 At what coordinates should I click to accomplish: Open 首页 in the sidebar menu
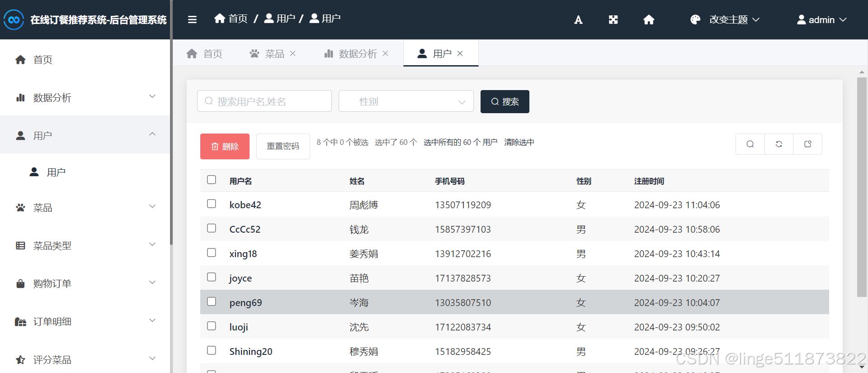pyautogui.click(x=85, y=59)
